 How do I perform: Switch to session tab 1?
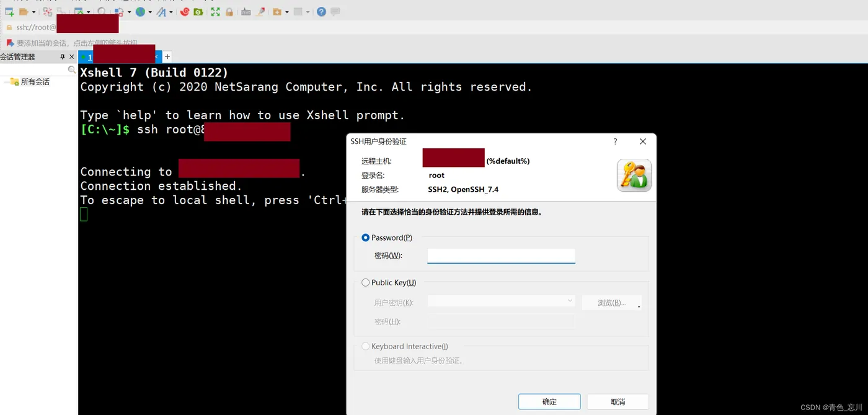[120, 57]
